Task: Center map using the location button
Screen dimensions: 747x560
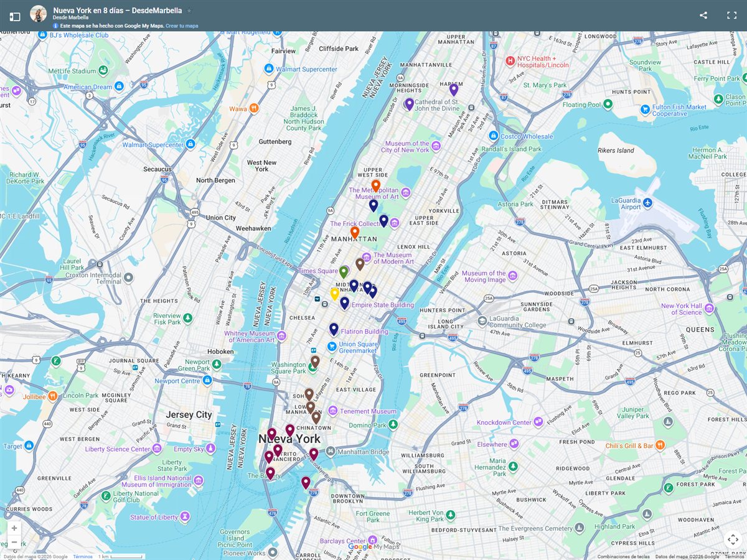Action: [x=733, y=539]
